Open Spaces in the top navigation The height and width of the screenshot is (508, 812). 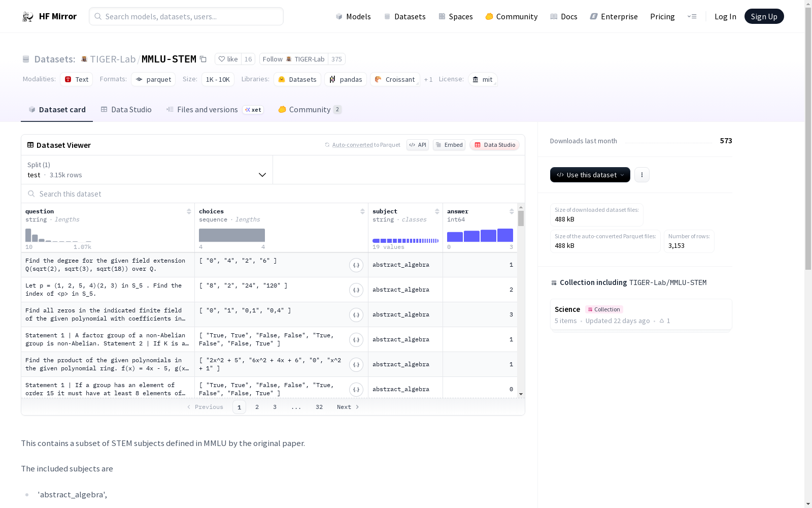click(456, 16)
